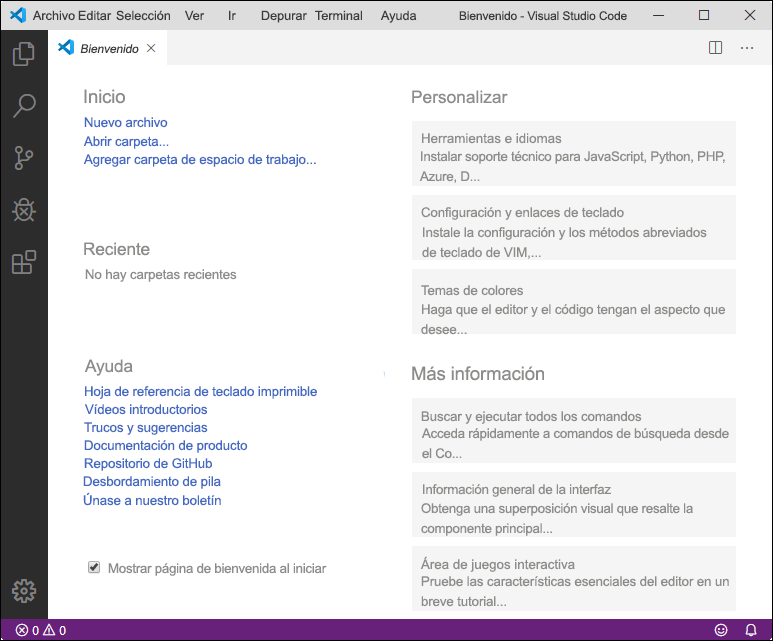Click the Temas de colores card
This screenshot has width=773, height=641.
[574, 301]
